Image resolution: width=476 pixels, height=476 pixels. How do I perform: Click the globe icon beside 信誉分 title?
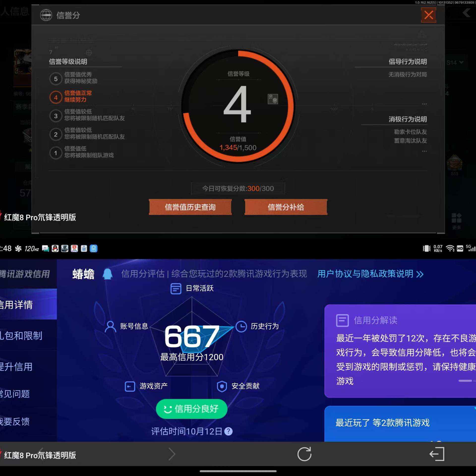click(46, 15)
